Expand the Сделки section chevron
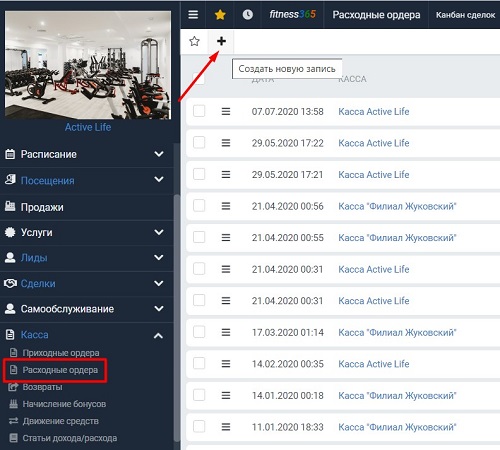Screen dimensions: 500x450 (159, 283)
